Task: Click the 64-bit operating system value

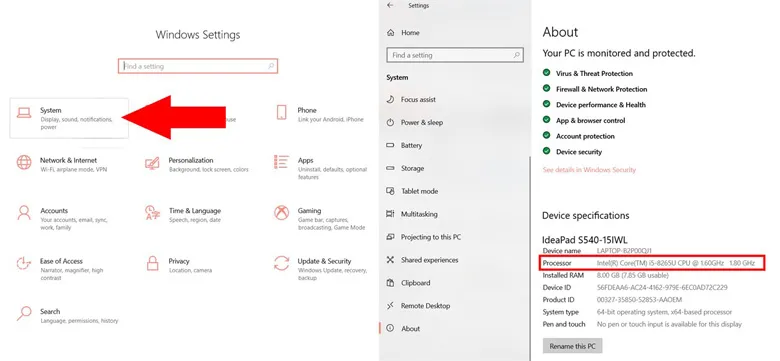Action: pos(664,312)
